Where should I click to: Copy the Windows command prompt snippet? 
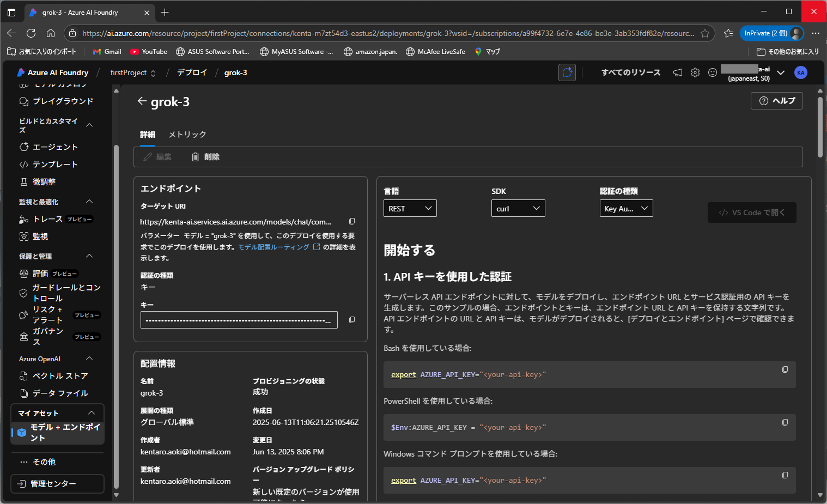point(785,475)
